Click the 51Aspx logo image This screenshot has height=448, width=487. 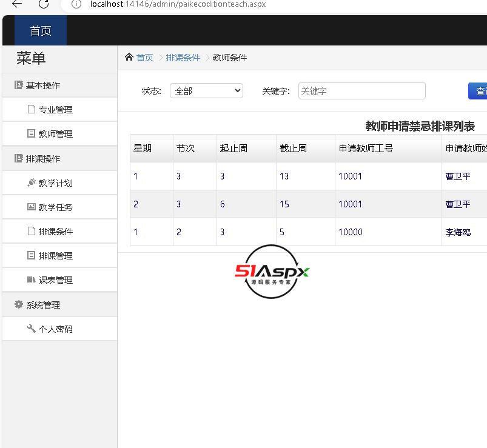[272, 272]
